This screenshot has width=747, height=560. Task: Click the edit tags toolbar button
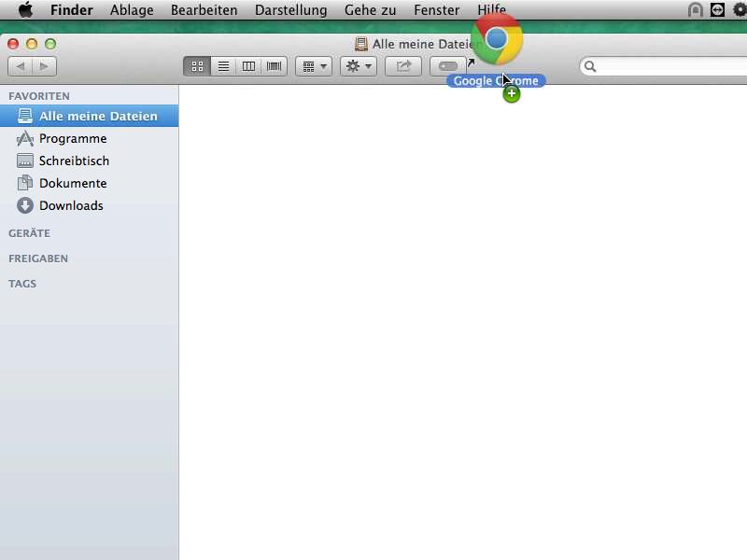[448, 66]
